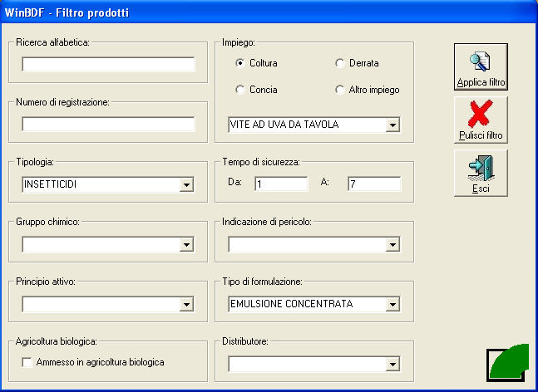Open the Gruppo chimico dropdown
The width and height of the screenshot is (538, 392).
186,245
